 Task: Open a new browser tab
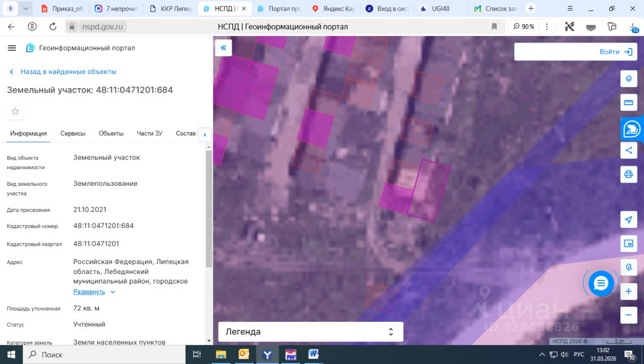[x=531, y=9]
